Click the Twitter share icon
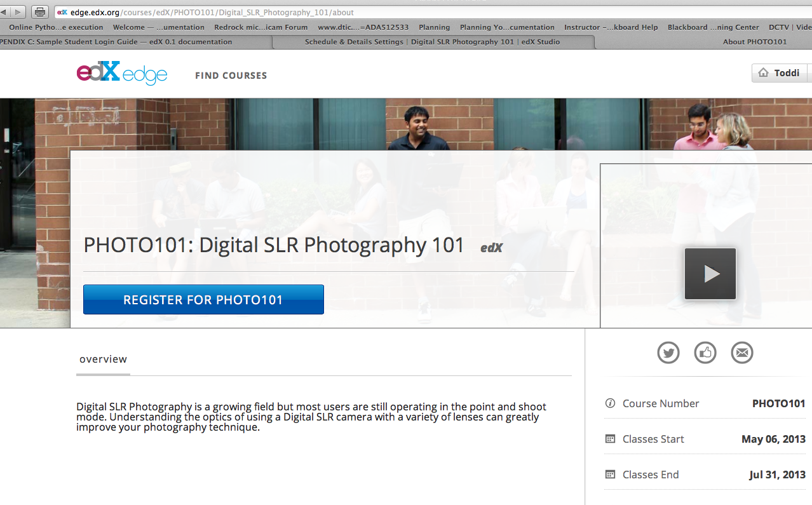Screen dimensions: 812x505 [668, 353]
